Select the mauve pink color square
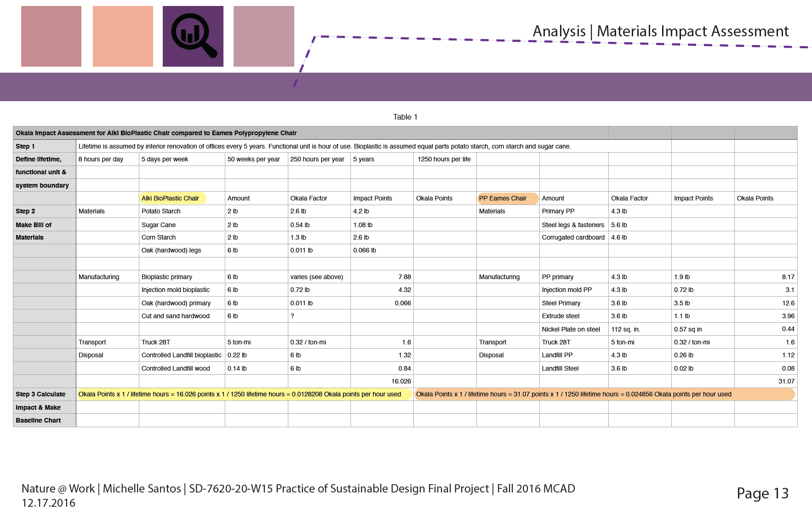Image resolution: width=812 pixels, height=515 pixels. pos(264,36)
